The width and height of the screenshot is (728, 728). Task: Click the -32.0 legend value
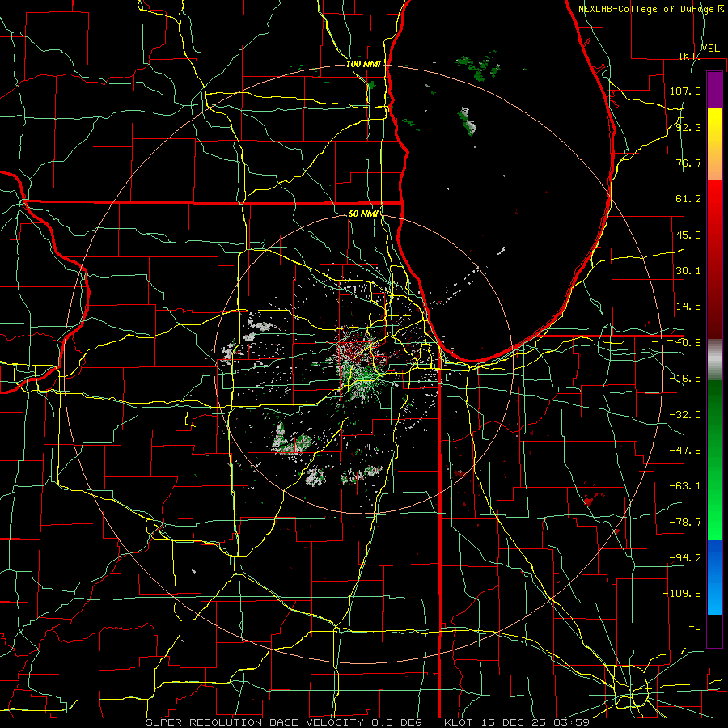point(685,415)
